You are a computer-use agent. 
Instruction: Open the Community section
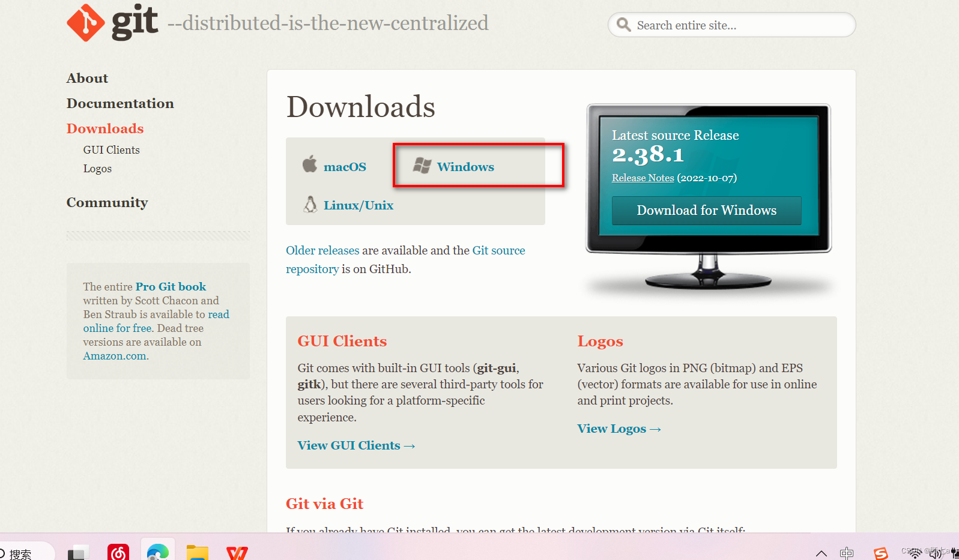click(x=107, y=202)
